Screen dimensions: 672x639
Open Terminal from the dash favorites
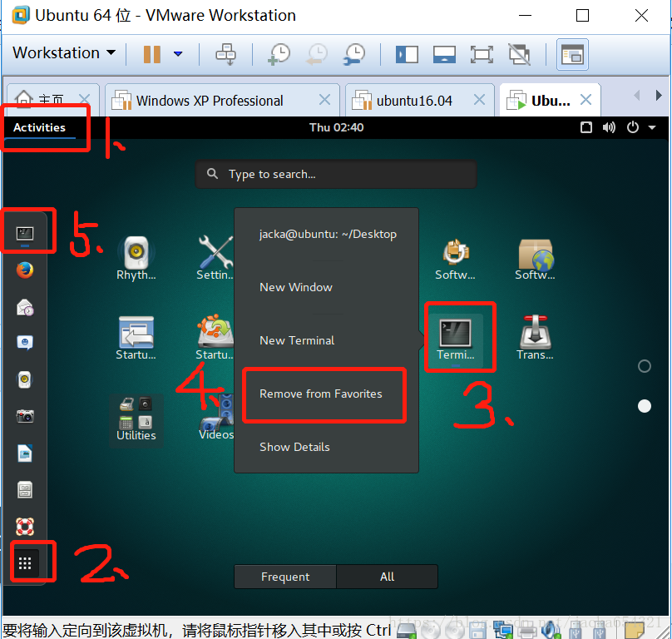coord(25,234)
